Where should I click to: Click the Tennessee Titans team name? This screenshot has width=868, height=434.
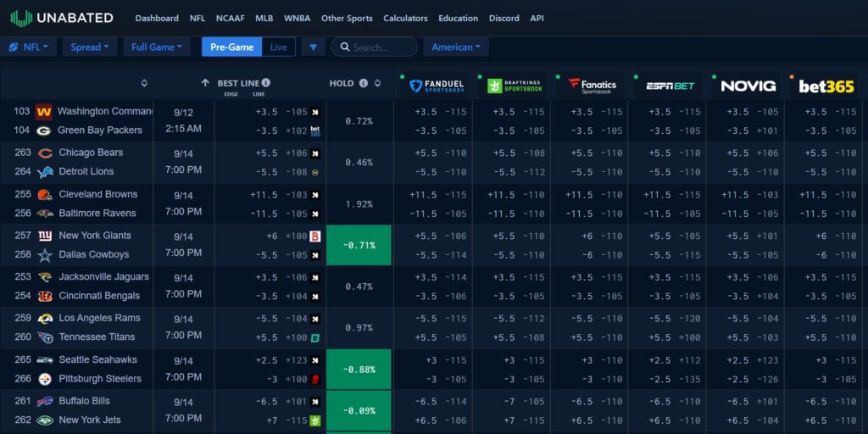[x=97, y=337]
